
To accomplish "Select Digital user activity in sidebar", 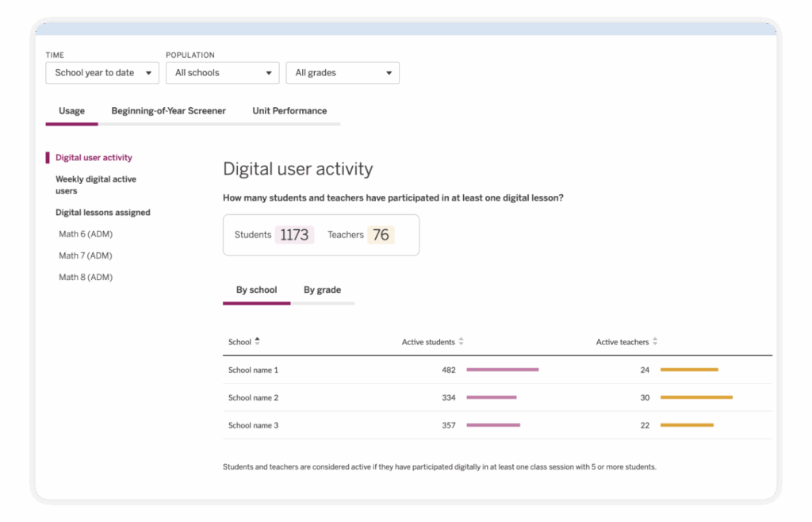I will click(x=94, y=158).
